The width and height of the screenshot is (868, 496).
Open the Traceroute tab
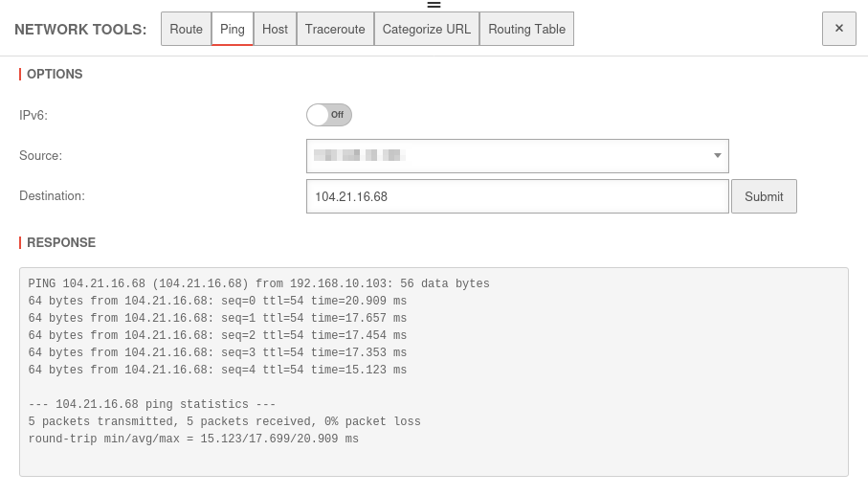coord(335,29)
